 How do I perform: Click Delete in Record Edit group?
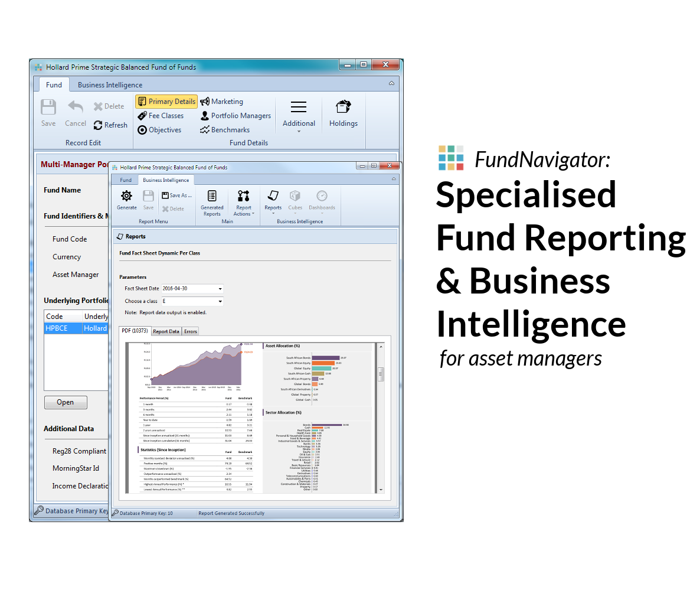tap(109, 106)
